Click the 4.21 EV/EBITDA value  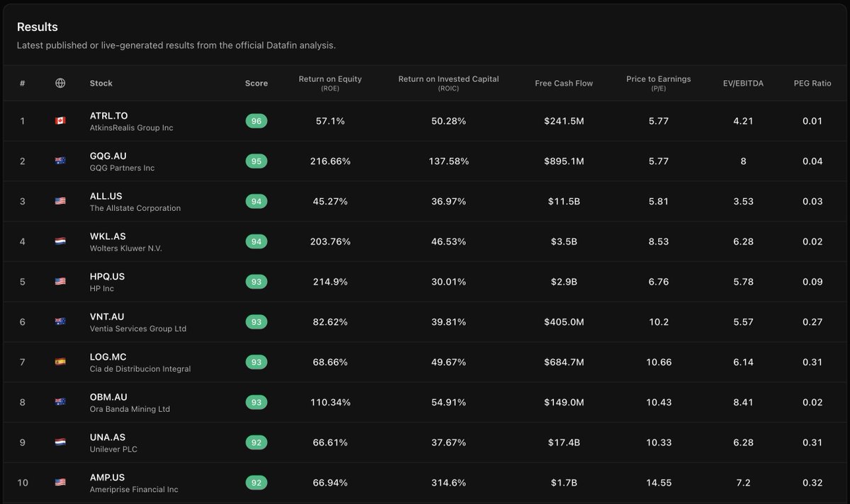[743, 121]
